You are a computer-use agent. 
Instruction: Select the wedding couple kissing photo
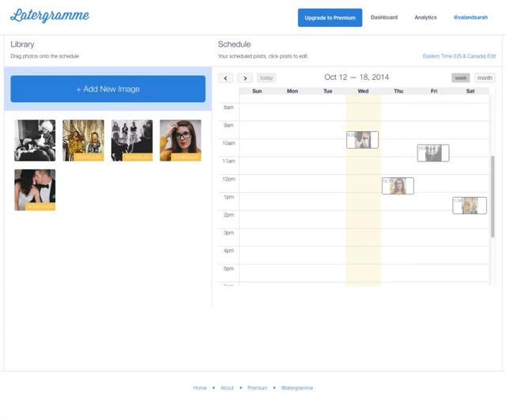(35, 189)
